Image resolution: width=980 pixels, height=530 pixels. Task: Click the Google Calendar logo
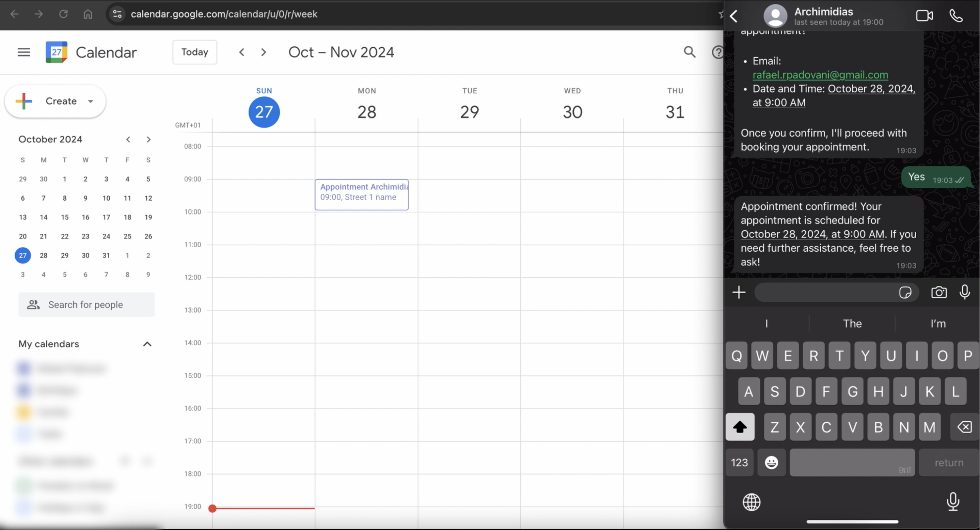click(x=56, y=52)
